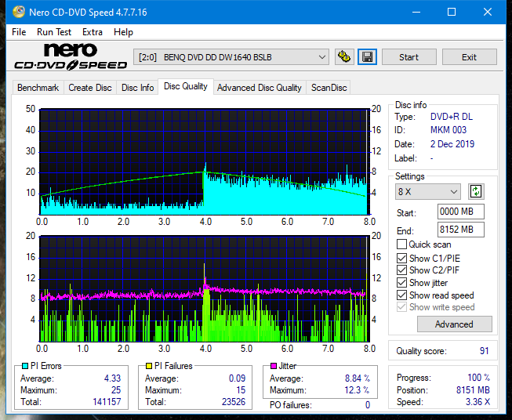Image resolution: width=512 pixels, height=420 pixels.
Task: Click PI Errors total 141157 value
Action: click(107, 402)
